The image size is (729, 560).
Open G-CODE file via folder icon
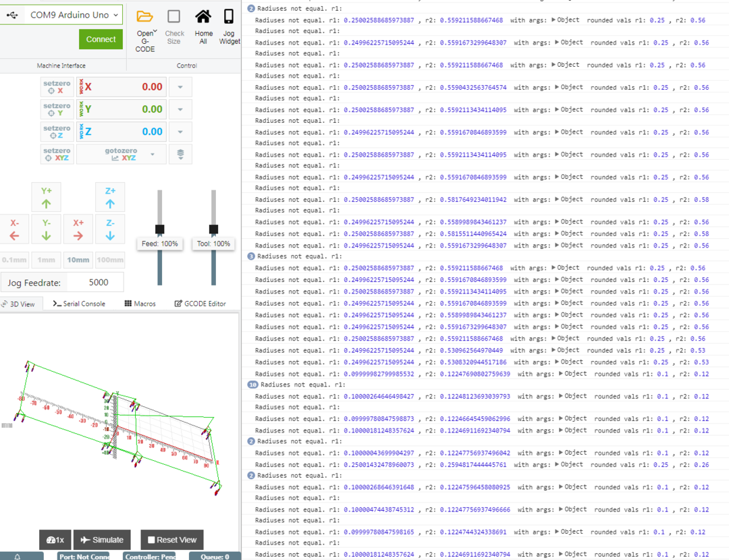(145, 18)
